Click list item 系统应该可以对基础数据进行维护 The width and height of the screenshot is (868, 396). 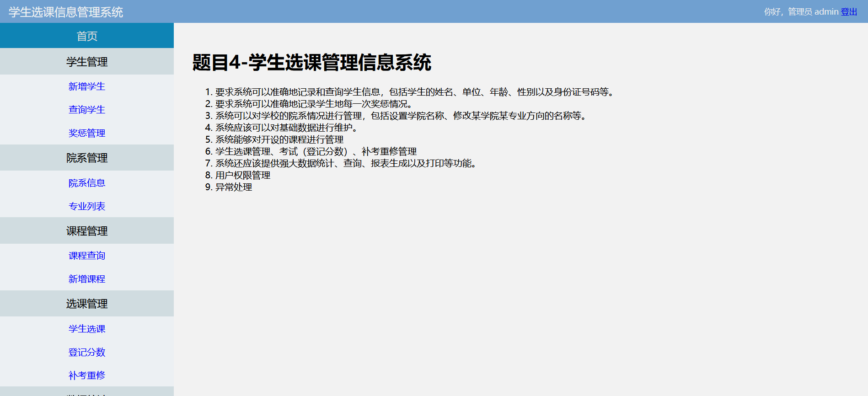coord(287,128)
